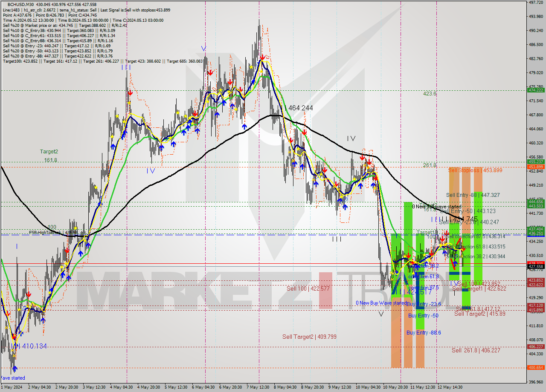The width and height of the screenshot is (546, 392).
Task: Click the '1 May 2024' time axis label
Action: pyautogui.click(x=12, y=387)
